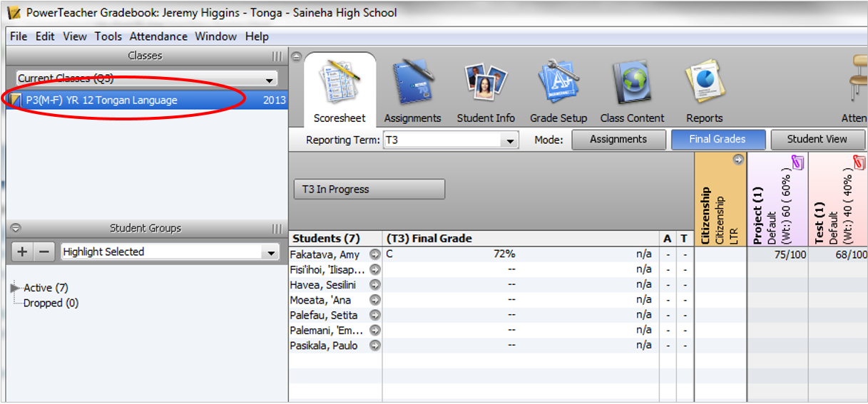The image size is (868, 404).
Task: Collapse the Student Groups panel
Action: (x=16, y=229)
